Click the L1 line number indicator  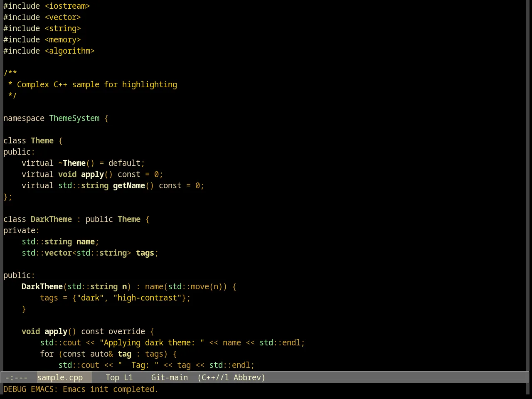128,377
